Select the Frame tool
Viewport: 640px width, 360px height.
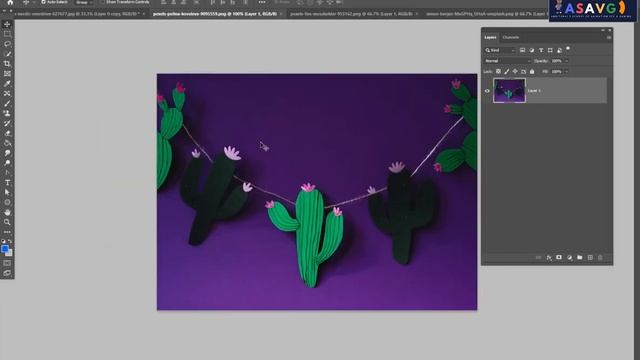pos(7,74)
